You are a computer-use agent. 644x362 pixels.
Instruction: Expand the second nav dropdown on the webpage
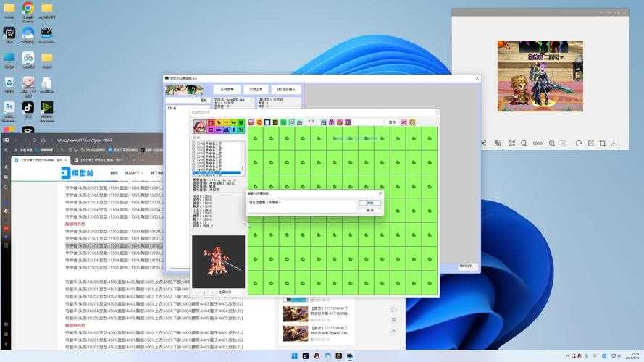click(134, 173)
